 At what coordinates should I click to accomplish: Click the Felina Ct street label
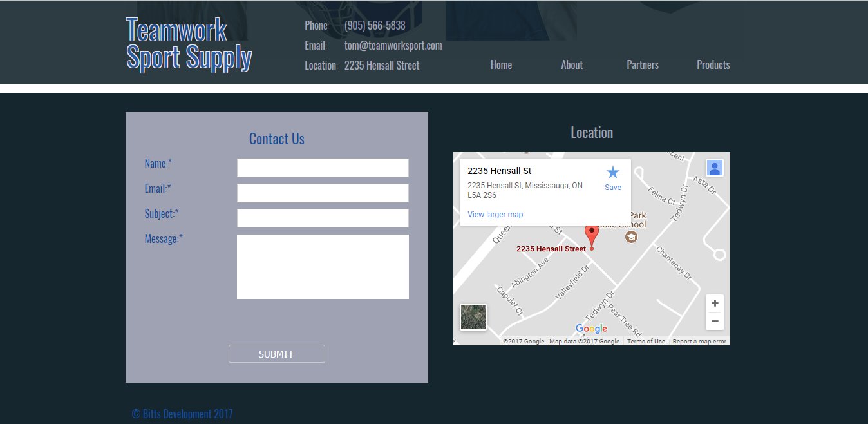pyautogui.click(x=662, y=197)
